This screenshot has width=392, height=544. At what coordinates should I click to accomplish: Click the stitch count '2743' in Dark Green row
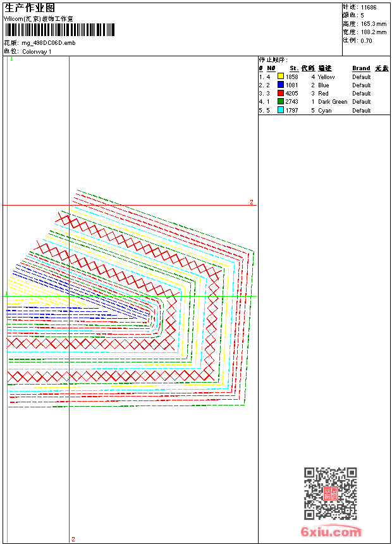291,102
